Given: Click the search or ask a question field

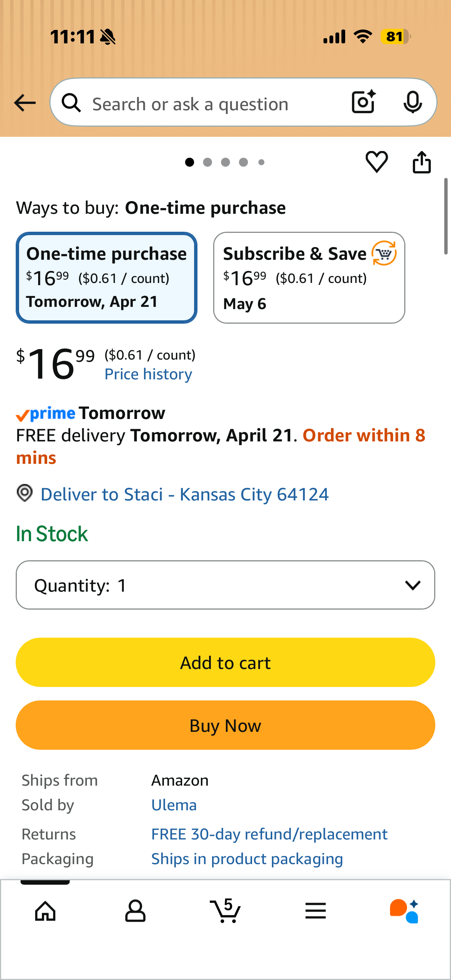Looking at the screenshot, I should click(217, 103).
